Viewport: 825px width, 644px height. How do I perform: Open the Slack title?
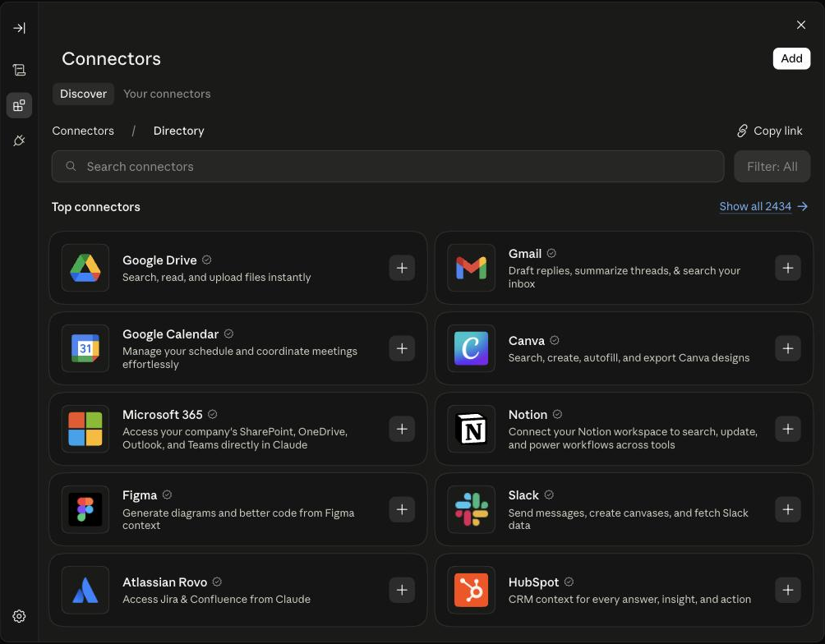pyautogui.click(x=523, y=495)
